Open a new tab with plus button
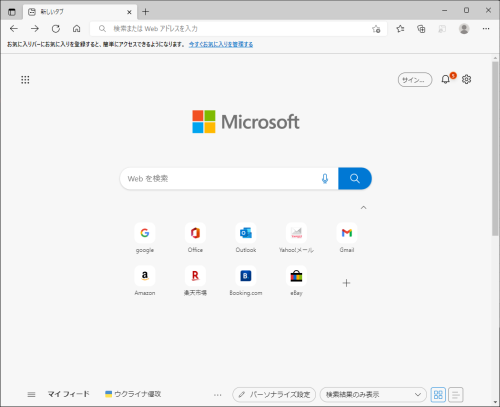 (x=145, y=12)
